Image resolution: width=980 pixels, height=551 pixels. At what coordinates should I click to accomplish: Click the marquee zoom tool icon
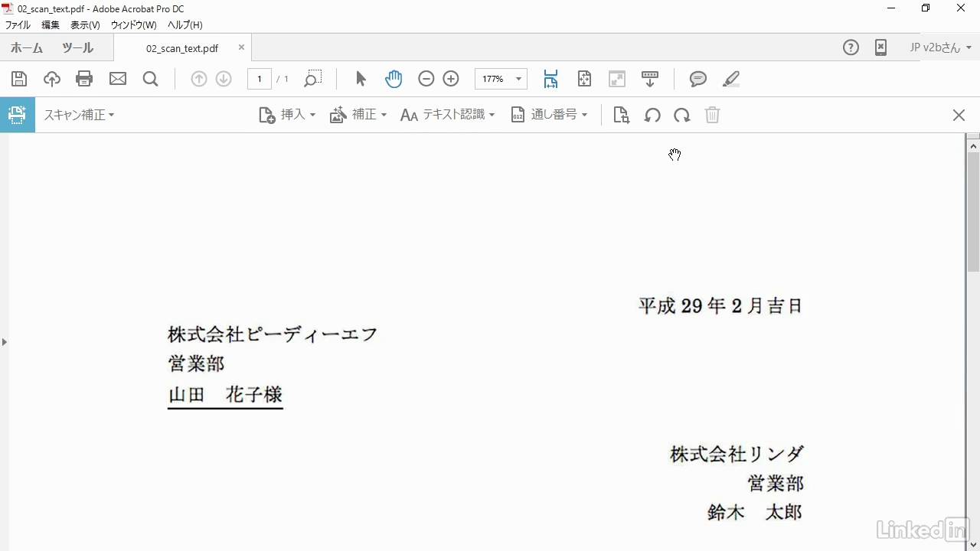312,79
